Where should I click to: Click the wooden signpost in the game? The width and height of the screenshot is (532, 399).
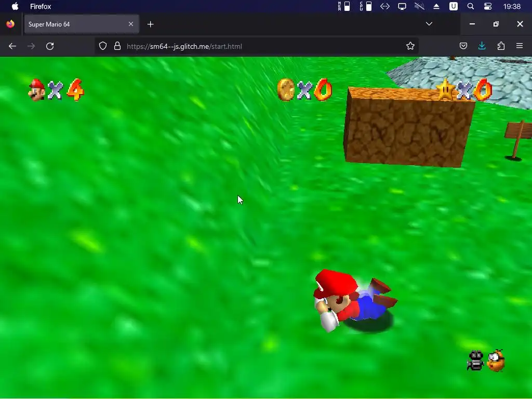(x=518, y=139)
